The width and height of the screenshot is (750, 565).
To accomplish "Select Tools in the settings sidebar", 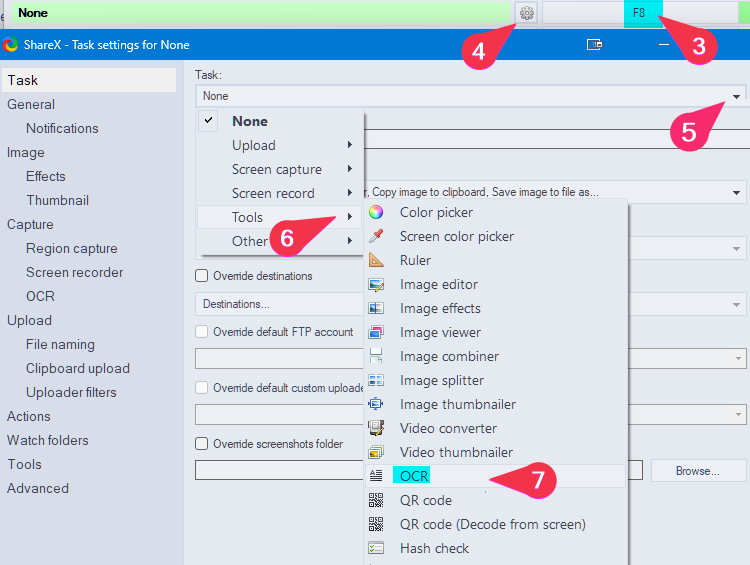I will 24,464.
